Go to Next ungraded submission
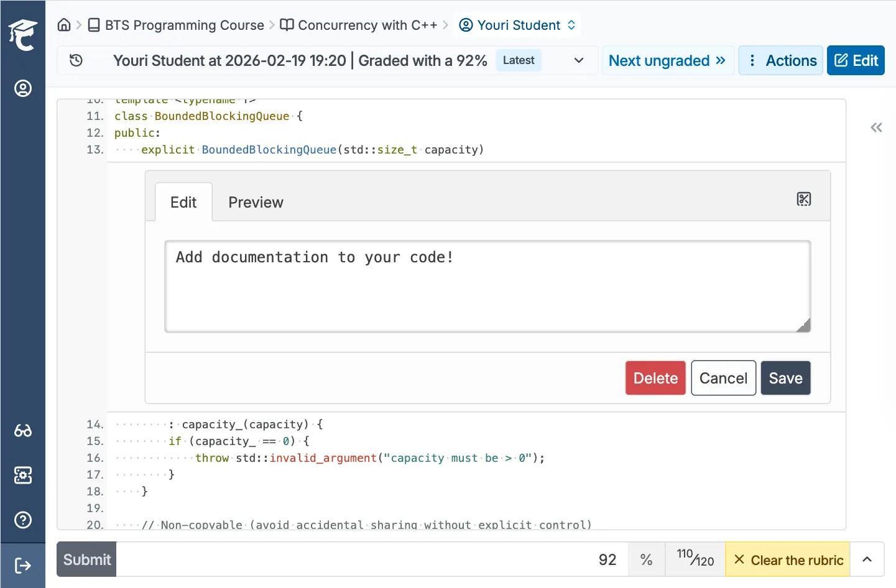Screen dimensions: 896x588 tap(667, 60)
